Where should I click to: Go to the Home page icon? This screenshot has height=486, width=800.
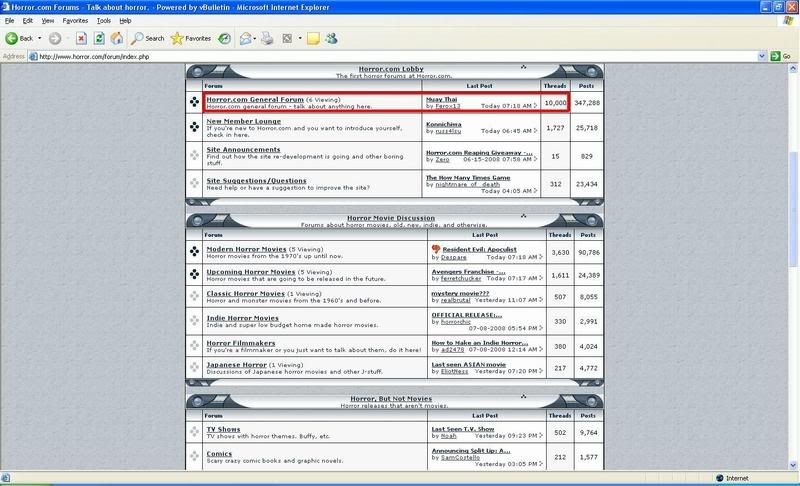pyautogui.click(x=117, y=38)
